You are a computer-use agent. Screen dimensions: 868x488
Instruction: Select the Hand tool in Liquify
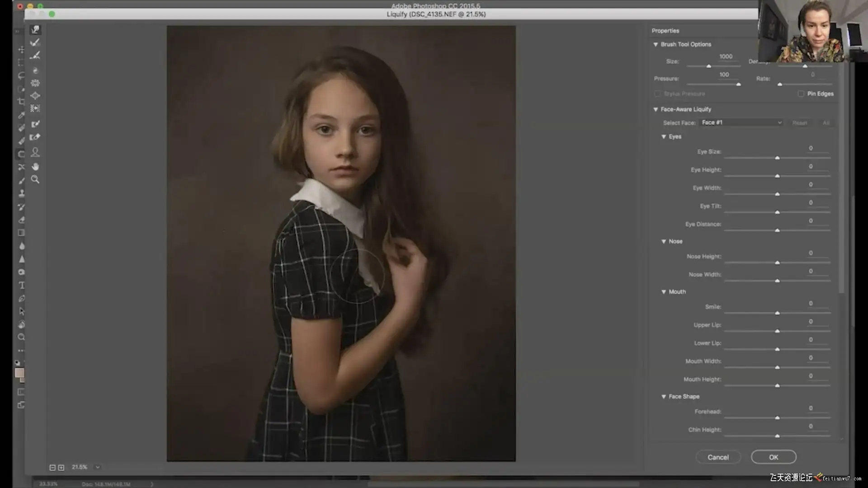pos(35,167)
